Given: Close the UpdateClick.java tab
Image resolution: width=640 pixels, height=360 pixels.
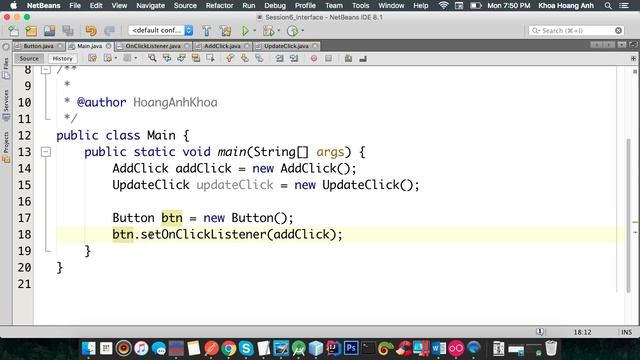Looking at the screenshot, I should (315, 46).
